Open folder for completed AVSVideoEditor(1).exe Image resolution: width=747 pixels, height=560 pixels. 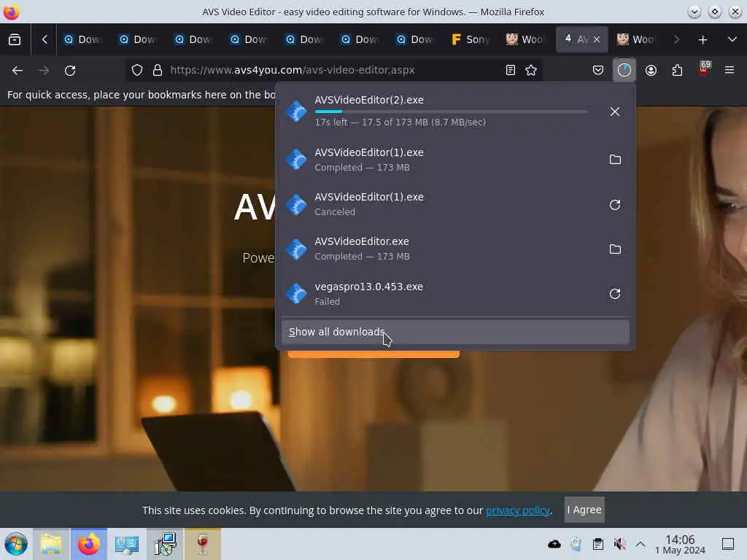click(615, 160)
